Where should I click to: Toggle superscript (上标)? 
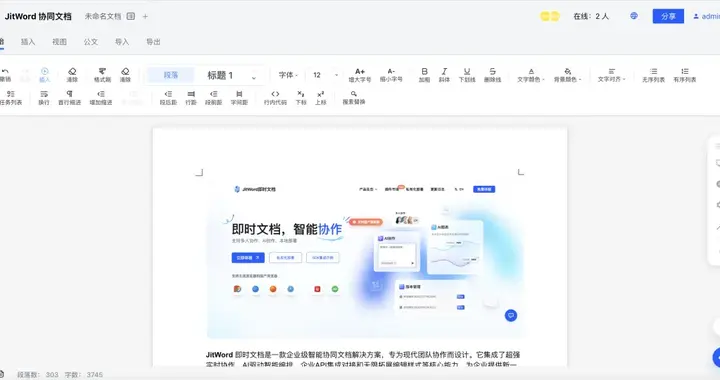click(321, 98)
